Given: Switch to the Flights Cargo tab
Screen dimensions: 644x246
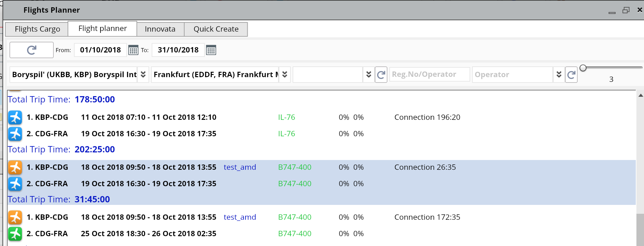Looking at the screenshot, I should pos(37,29).
